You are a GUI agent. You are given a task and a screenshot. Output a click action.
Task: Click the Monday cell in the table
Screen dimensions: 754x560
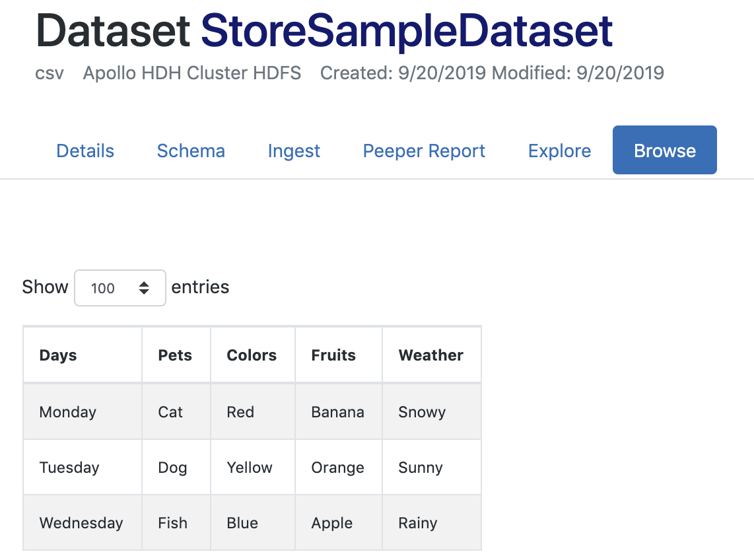[67, 411]
